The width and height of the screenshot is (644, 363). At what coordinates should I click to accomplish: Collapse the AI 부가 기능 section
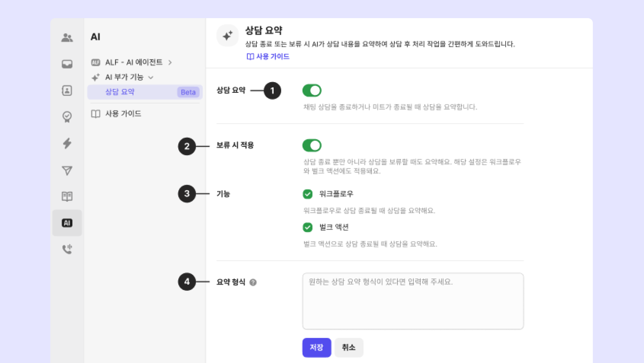coord(151,77)
